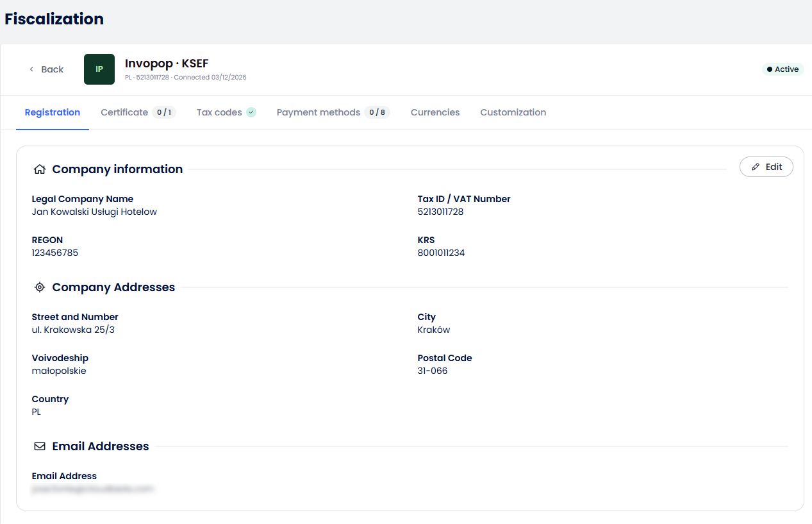Click the back chevron arrow icon
The image size is (812, 524).
(31, 69)
